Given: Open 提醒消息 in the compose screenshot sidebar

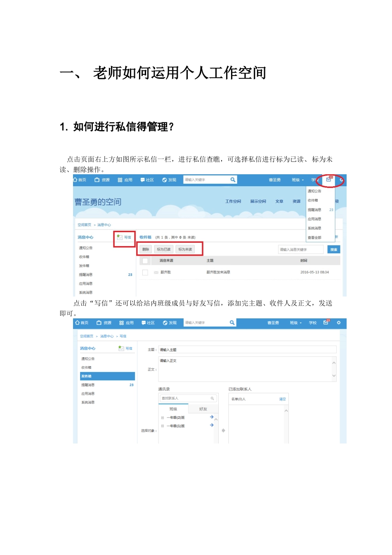Looking at the screenshot, I should (x=88, y=385).
